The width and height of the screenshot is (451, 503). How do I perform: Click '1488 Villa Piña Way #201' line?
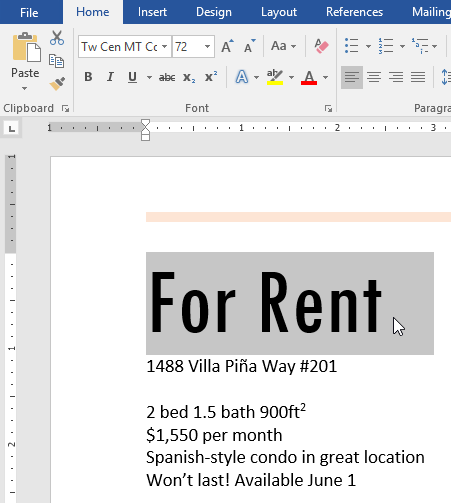[x=242, y=366]
